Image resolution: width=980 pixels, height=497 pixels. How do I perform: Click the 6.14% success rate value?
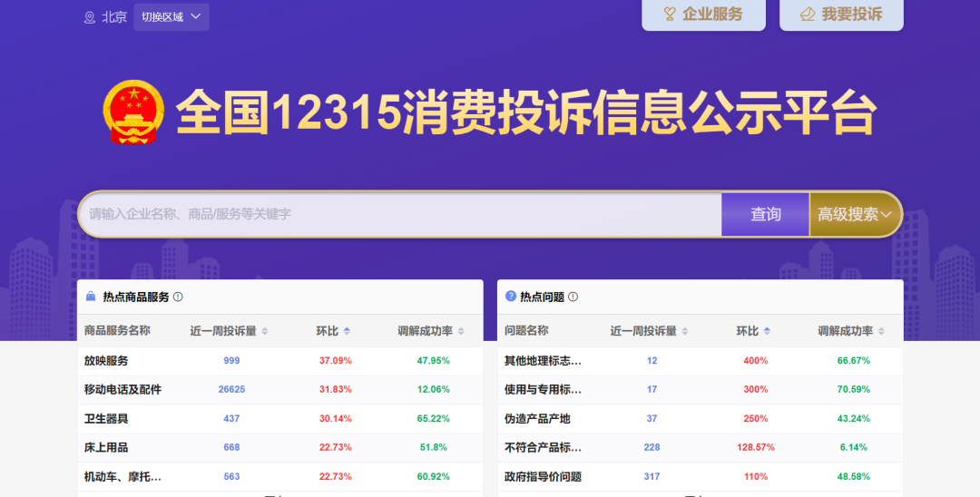(854, 448)
